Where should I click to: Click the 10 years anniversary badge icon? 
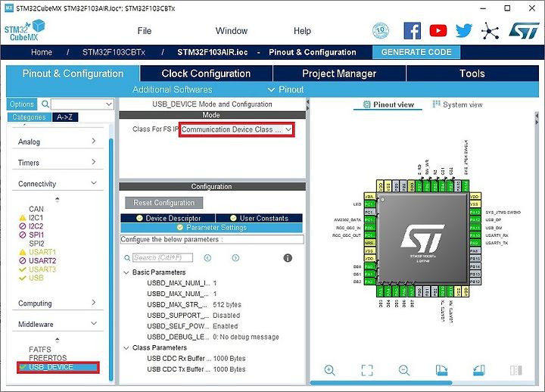(381, 31)
